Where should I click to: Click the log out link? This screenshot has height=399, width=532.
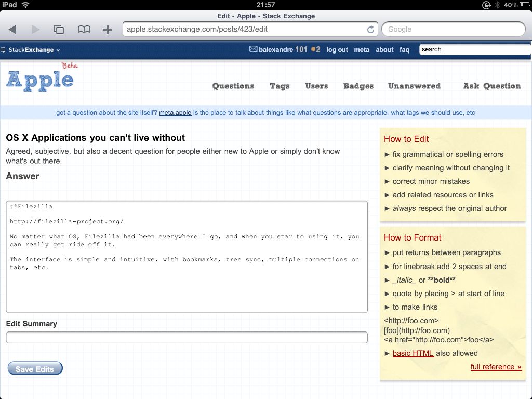click(x=337, y=50)
